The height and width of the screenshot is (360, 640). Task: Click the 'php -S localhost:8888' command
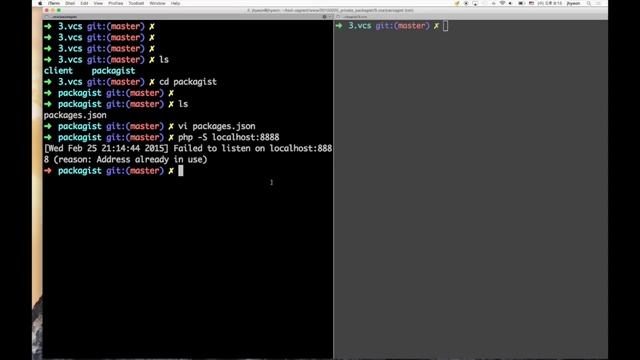pos(229,137)
